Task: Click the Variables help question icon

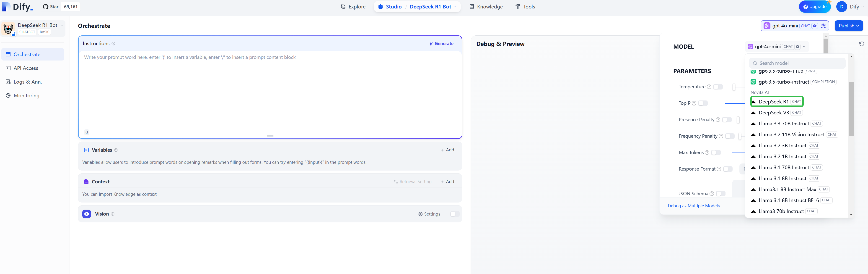Action: click(x=116, y=150)
